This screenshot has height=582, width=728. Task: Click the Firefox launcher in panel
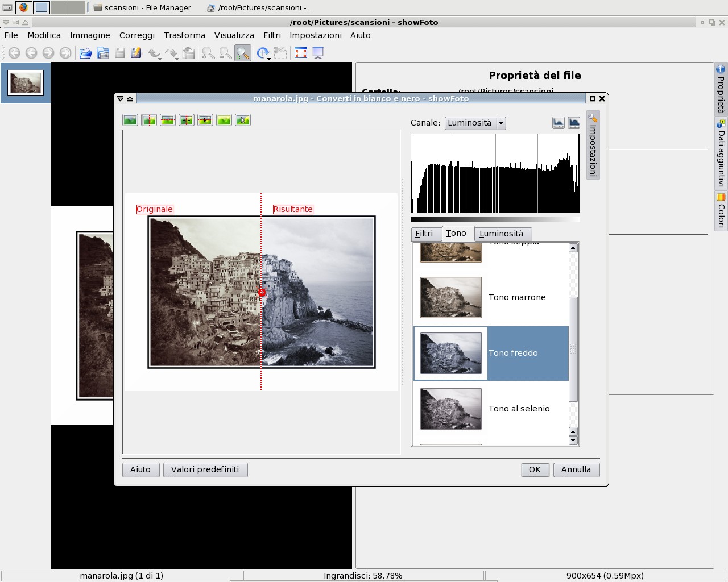point(23,7)
